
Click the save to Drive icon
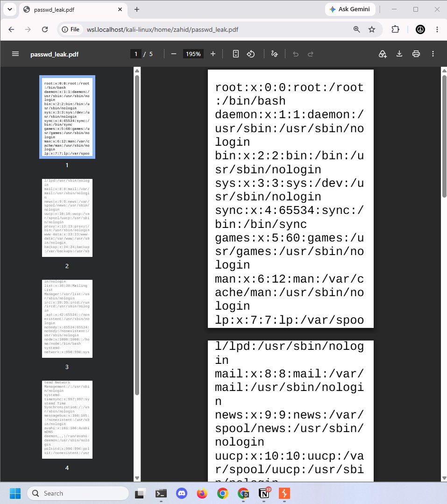coord(383,54)
